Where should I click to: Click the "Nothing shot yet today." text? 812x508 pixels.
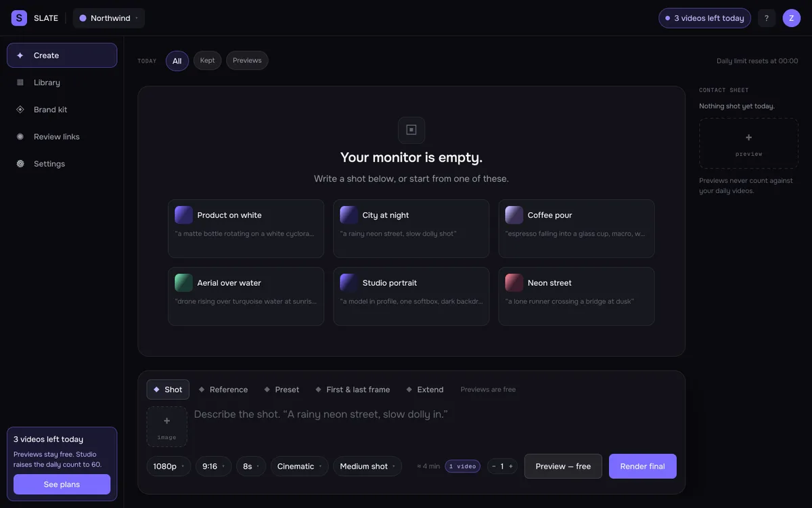pyautogui.click(x=737, y=106)
